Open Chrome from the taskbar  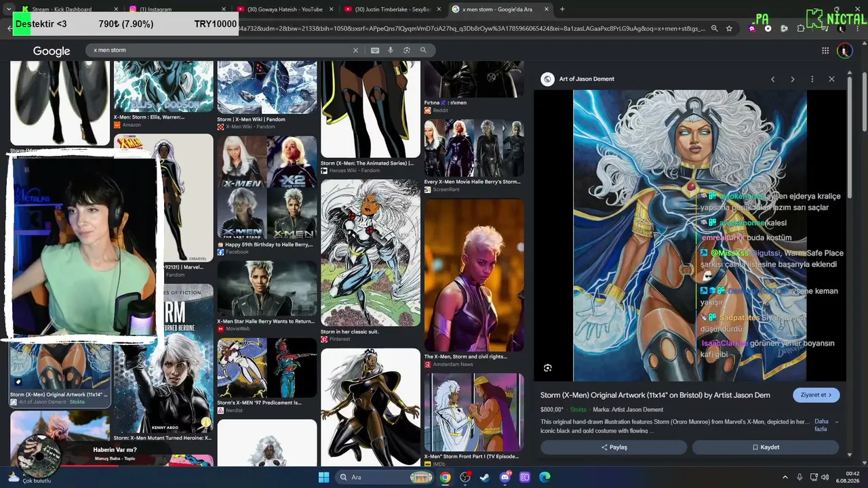point(445,477)
